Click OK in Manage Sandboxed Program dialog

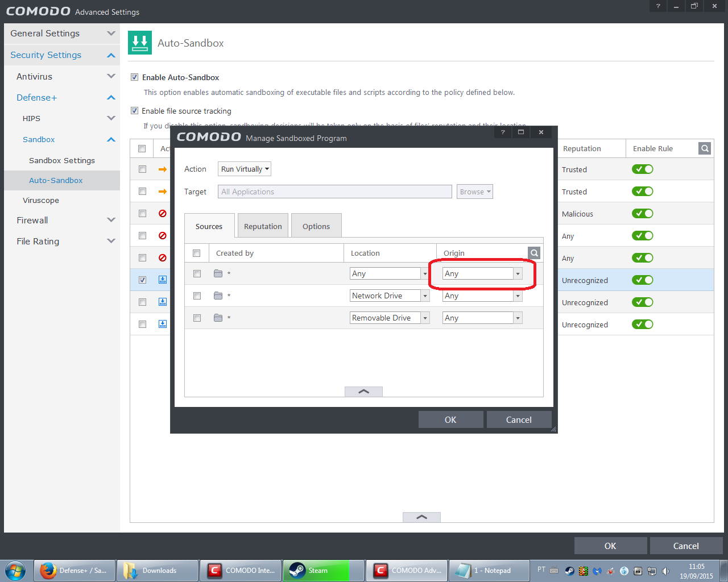(450, 419)
